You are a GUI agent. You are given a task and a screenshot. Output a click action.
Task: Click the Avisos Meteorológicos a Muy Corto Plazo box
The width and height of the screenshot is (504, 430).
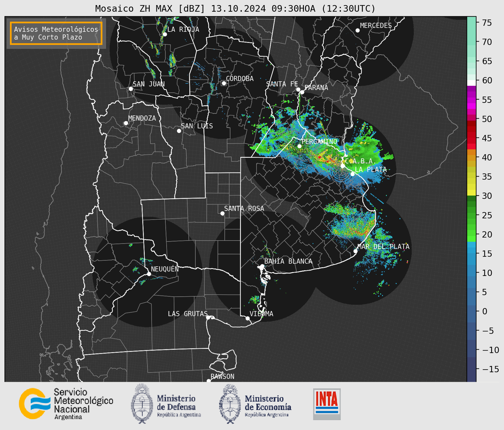pyautogui.click(x=56, y=33)
